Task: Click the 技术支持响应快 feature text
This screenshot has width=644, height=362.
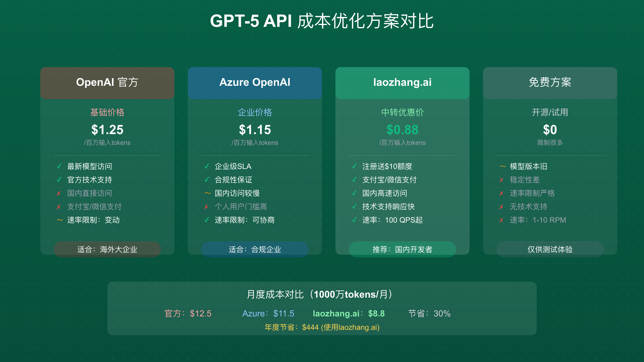Action: 389,207
